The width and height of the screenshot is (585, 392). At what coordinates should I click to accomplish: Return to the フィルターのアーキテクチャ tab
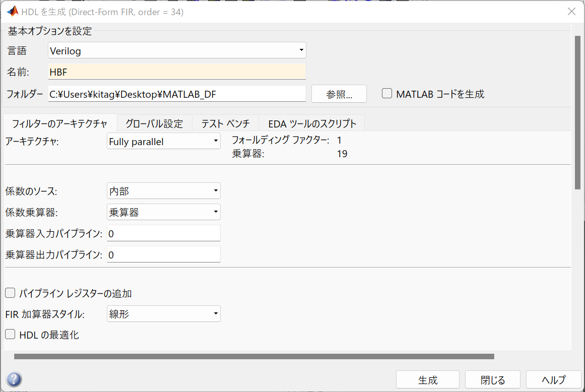60,122
